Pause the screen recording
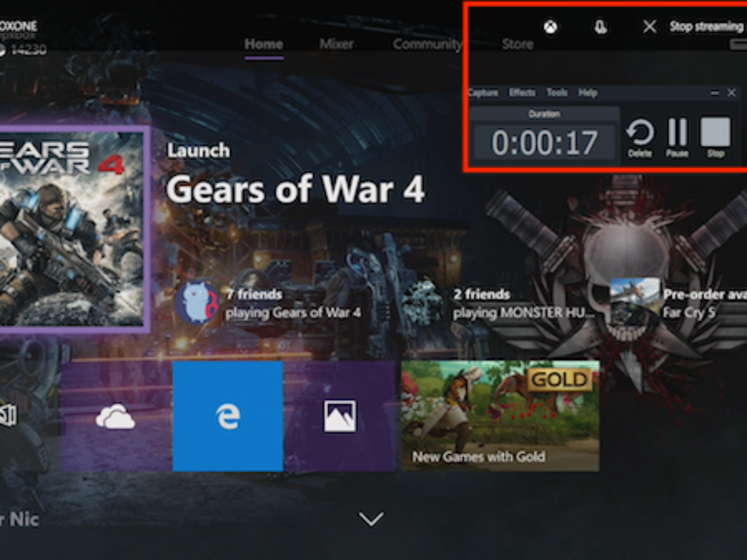Viewport: 747px width, 560px height. pyautogui.click(x=677, y=138)
